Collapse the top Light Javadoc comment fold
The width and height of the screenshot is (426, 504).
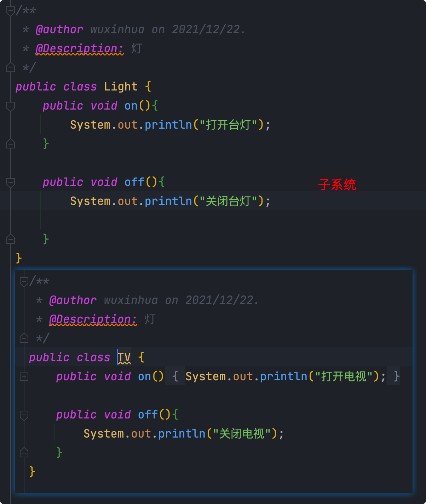coord(11,11)
